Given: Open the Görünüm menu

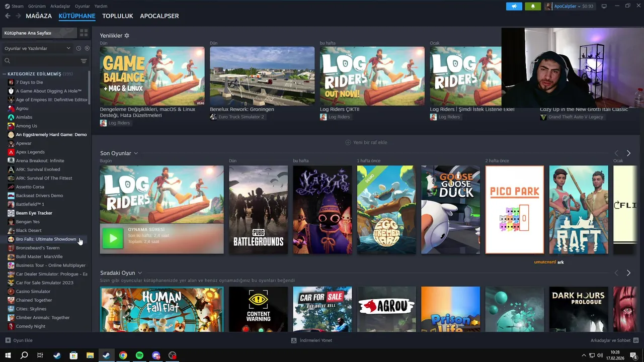Looking at the screenshot, I should [37, 6].
